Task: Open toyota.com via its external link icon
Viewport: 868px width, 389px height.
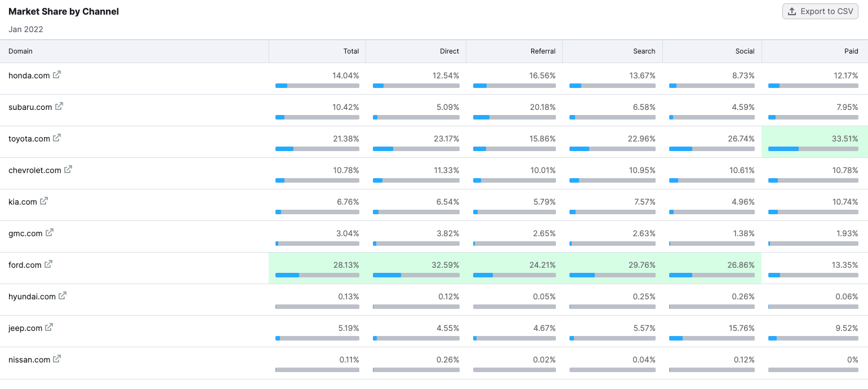Action: tap(58, 138)
